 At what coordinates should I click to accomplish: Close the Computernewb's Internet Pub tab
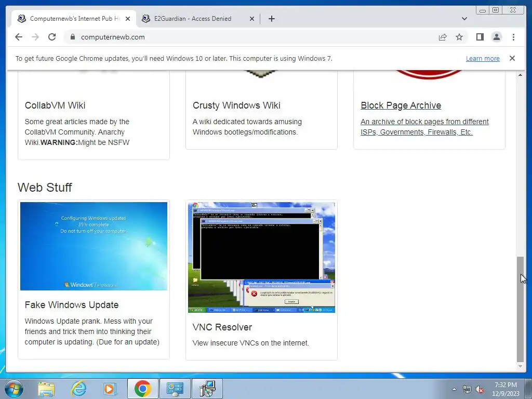[x=128, y=19]
